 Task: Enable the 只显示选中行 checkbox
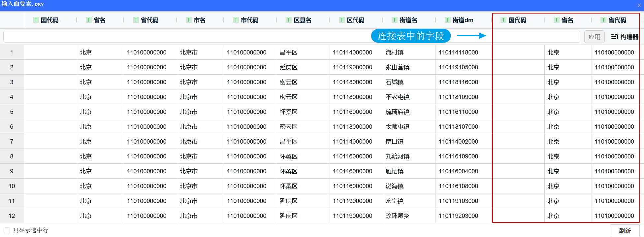pos(7,230)
